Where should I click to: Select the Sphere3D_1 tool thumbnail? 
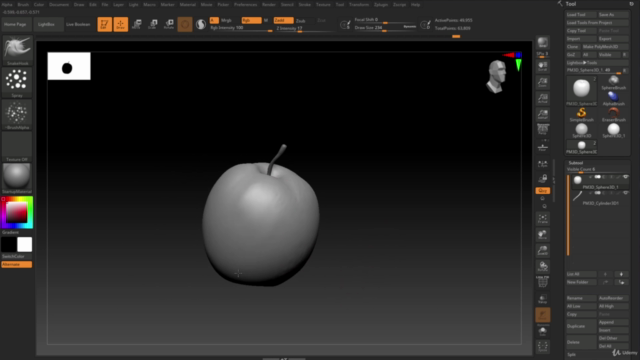coord(613,130)
